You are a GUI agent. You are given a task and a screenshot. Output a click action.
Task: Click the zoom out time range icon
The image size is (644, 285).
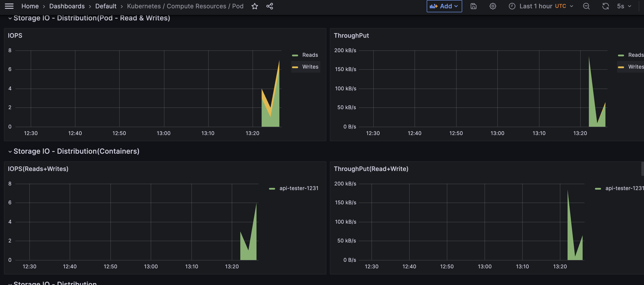[x=586, y=6]
